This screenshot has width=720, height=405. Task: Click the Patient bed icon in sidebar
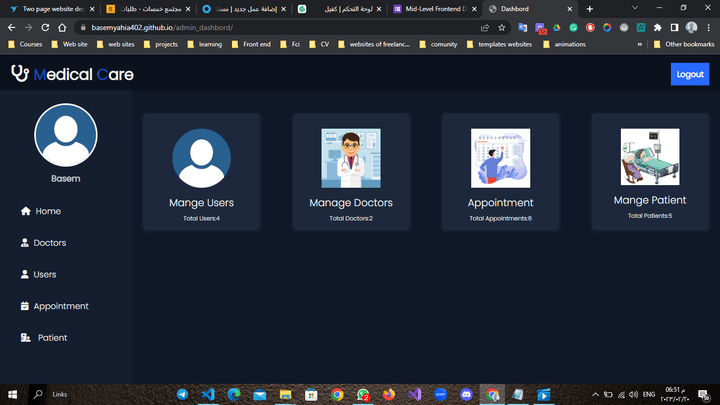click(26, 338)
